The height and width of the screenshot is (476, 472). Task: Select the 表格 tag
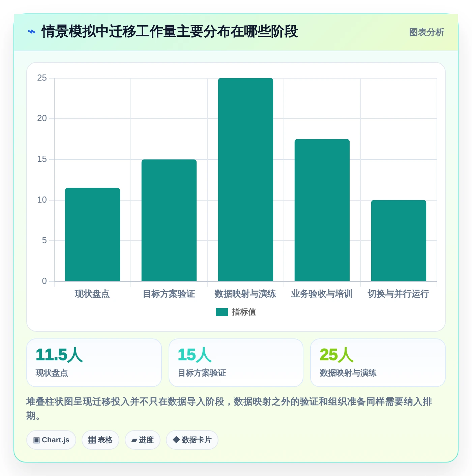100,440
